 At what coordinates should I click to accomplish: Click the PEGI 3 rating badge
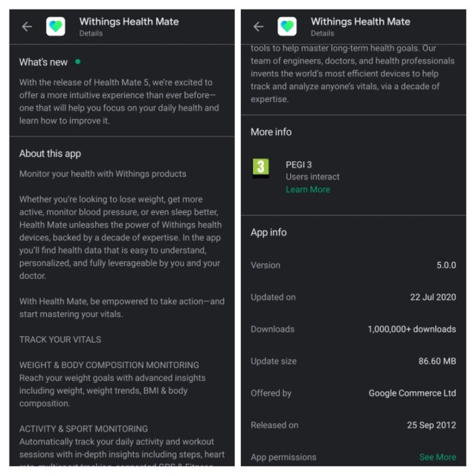(260, 167)
